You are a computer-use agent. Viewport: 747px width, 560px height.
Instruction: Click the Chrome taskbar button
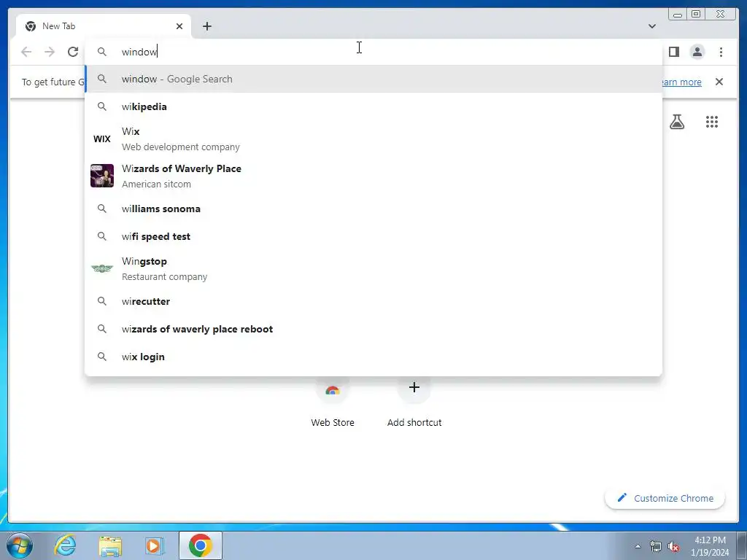pyautogui.click(x=201, y=545)
